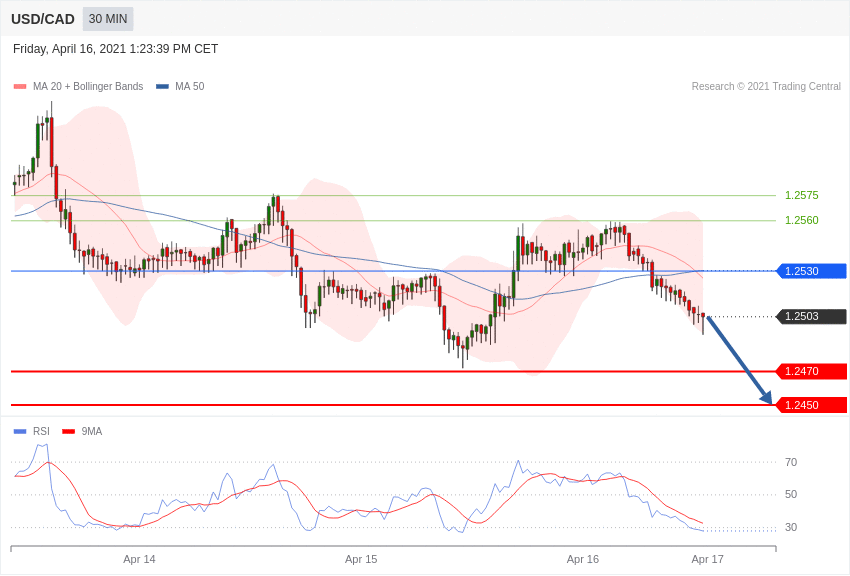Screen dimensions: 850x576
Task: Click the RSI 30 level label
Action: (791, 527)
